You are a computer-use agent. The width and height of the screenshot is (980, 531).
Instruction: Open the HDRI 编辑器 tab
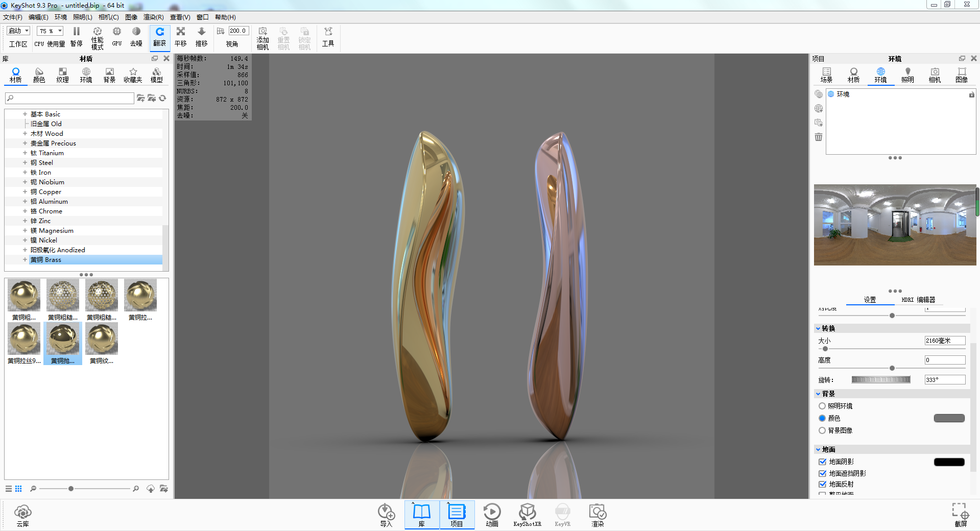[x=918, y=300]
